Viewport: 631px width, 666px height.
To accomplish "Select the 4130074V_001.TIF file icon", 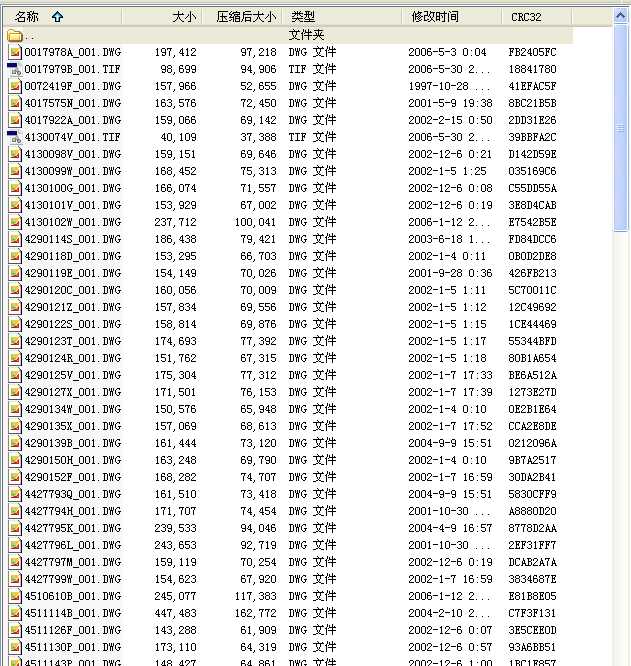I will click(14, 137).
